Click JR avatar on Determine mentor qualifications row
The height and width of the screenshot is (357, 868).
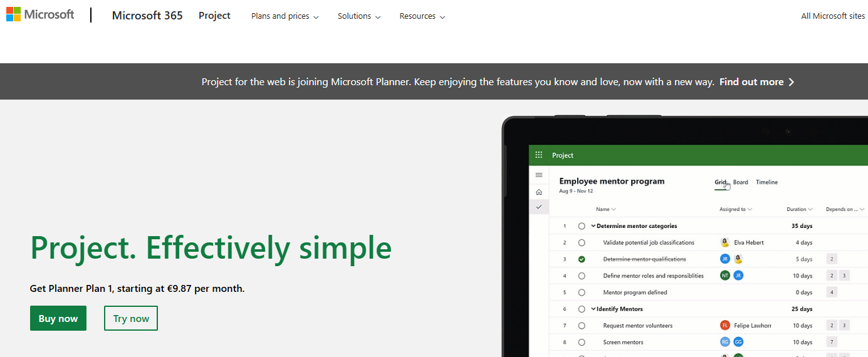click(x=725, y=259)
